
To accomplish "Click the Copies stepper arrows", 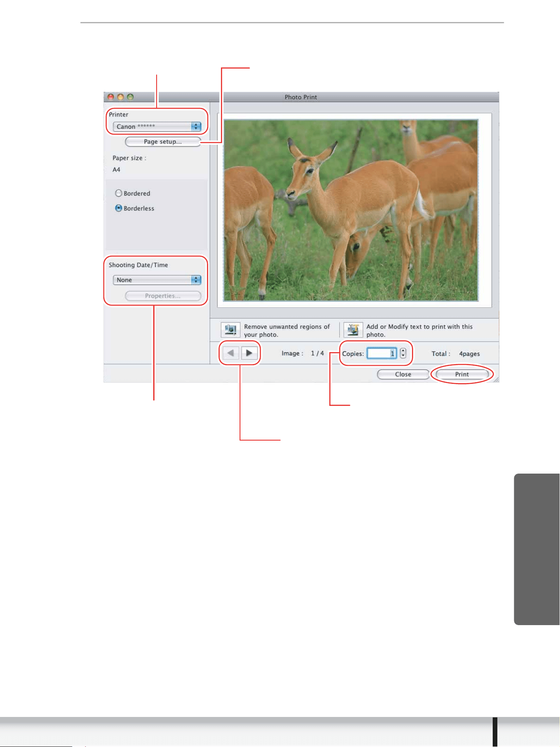I will pos(403,353).
